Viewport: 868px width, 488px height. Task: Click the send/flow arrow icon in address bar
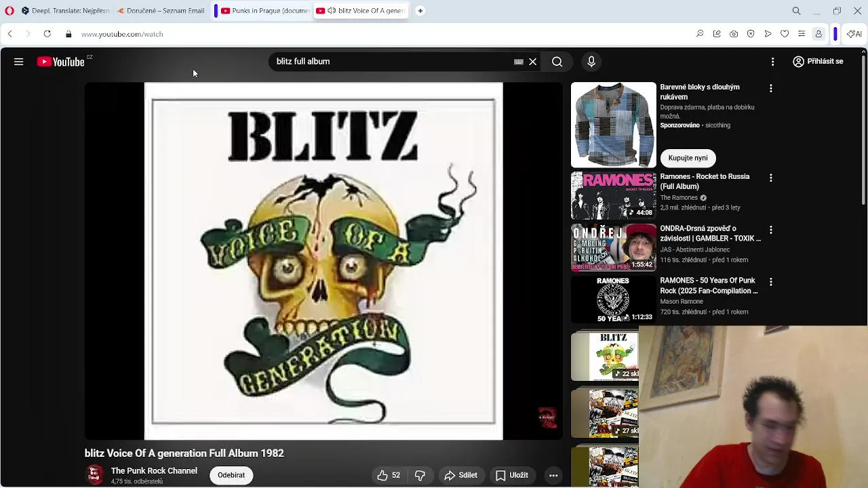(x=768, y=34)
